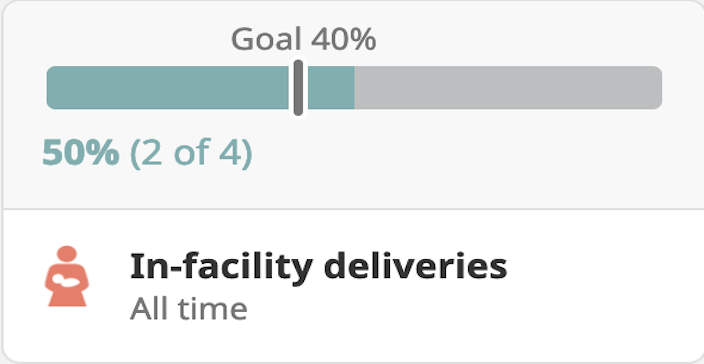Click the teal filled progress portion

pos(200,88)
